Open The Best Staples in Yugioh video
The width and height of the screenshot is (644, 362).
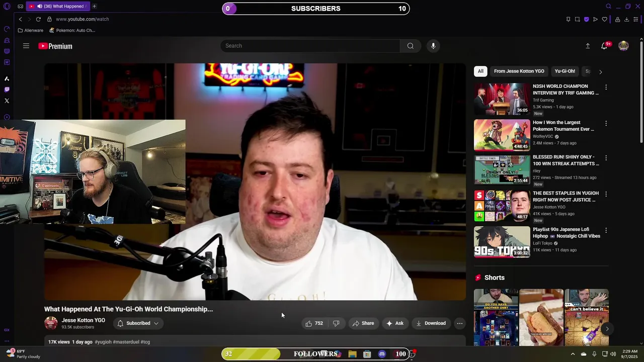coord(502,206)
